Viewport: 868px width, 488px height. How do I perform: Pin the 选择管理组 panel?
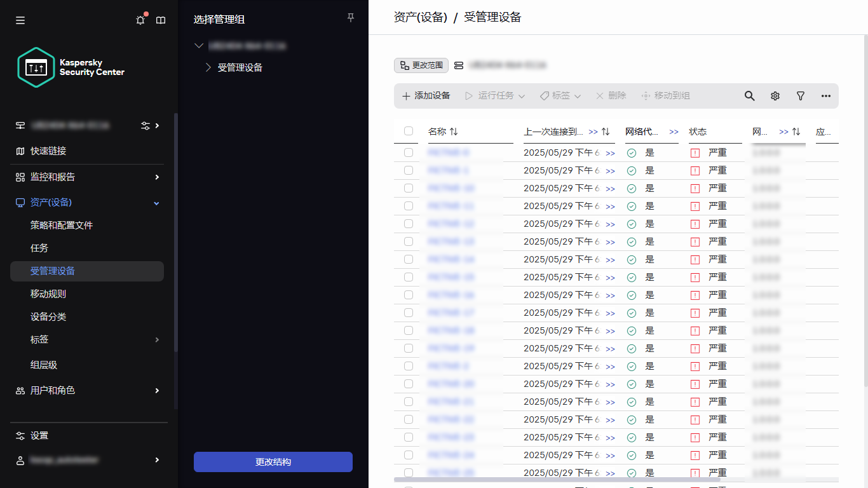[x=350, y=18]
